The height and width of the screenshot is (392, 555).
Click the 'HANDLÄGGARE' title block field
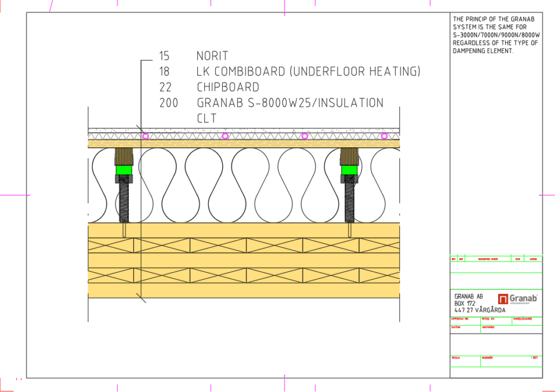pyautogui.click(x=527, y=321)
